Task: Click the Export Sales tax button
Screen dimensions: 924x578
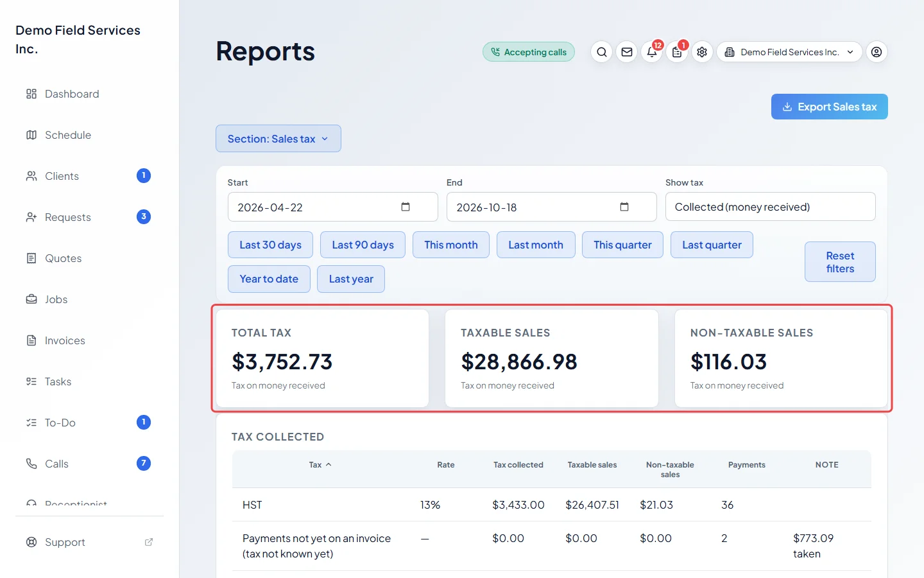Action: 830,107
